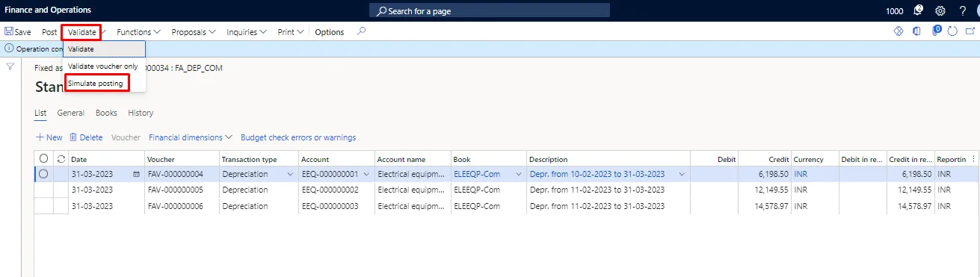Refresh the page with circular arrow
This screenshot has width=980, height=277.
pyautogui.click(x=952, y=31)
